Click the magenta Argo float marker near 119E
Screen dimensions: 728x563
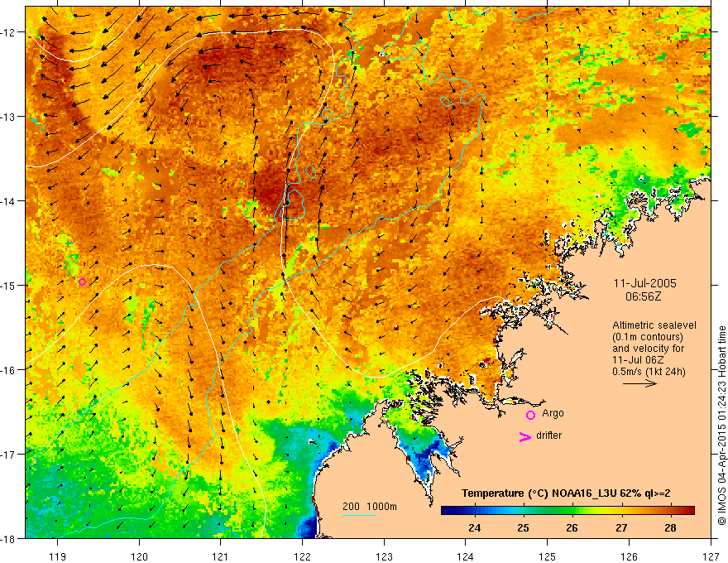pyautogui.click(x=82, y=281)
